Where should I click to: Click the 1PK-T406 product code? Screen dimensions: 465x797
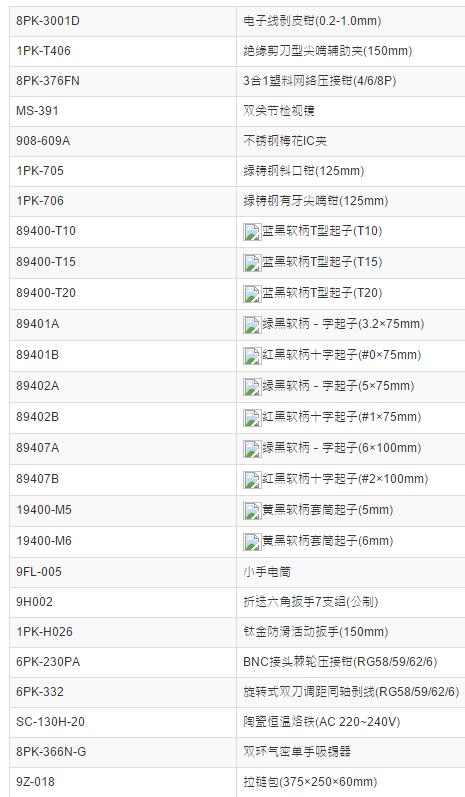[43, 51]
